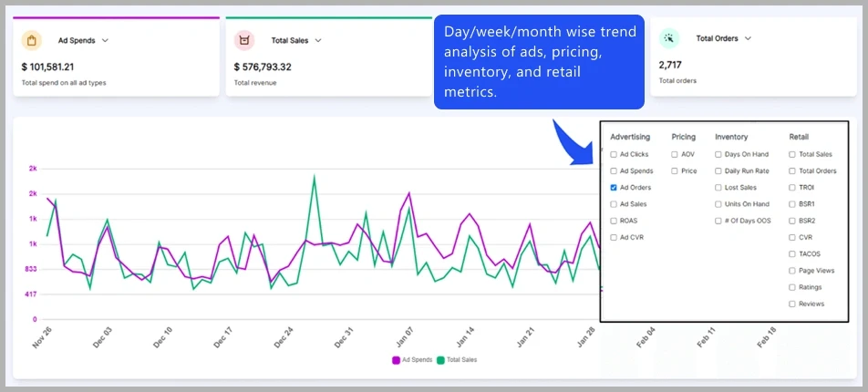This screenshot has width=868, height=392.
Task: Check the Lost Sales checkbox
Action: coord(718,188)
